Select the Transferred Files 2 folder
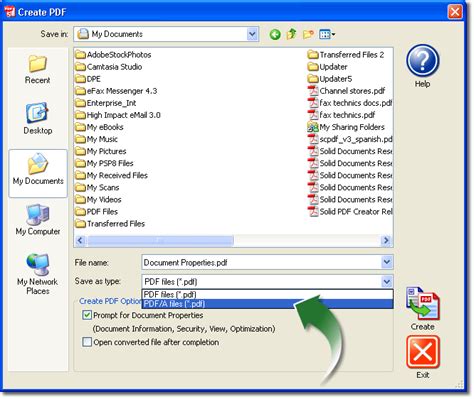 (346, 55)
